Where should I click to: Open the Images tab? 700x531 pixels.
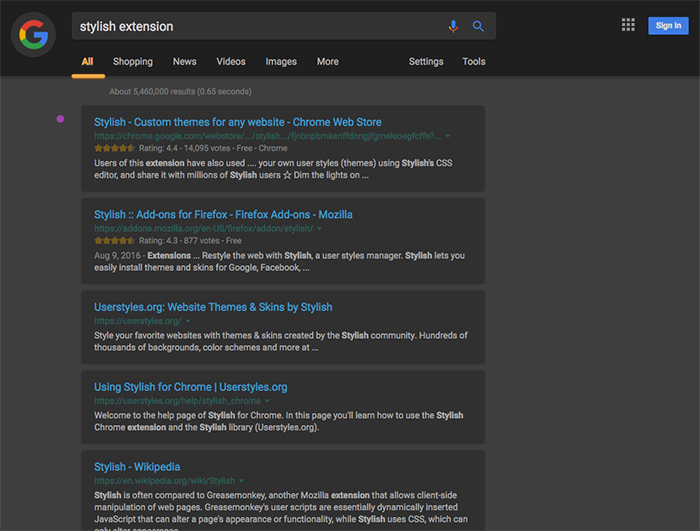pos(281,62)
